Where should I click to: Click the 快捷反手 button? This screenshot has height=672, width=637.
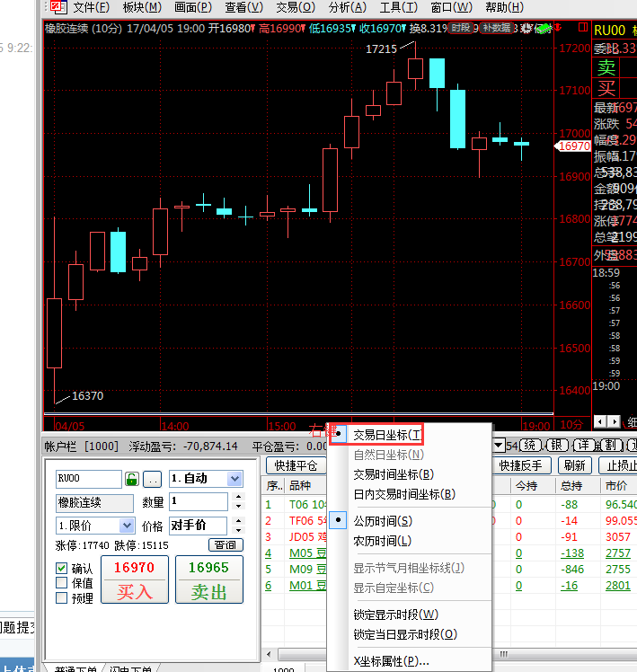tap(521, 465)
